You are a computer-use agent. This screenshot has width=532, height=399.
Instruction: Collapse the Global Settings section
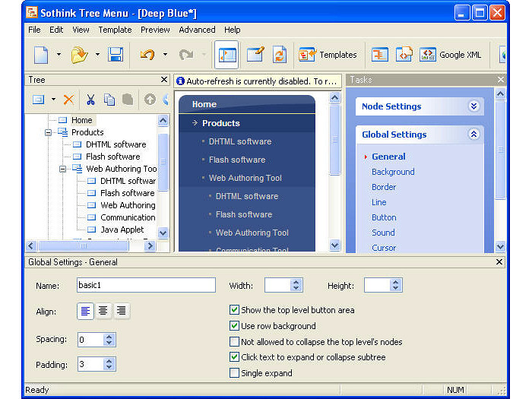click(473, 135)
